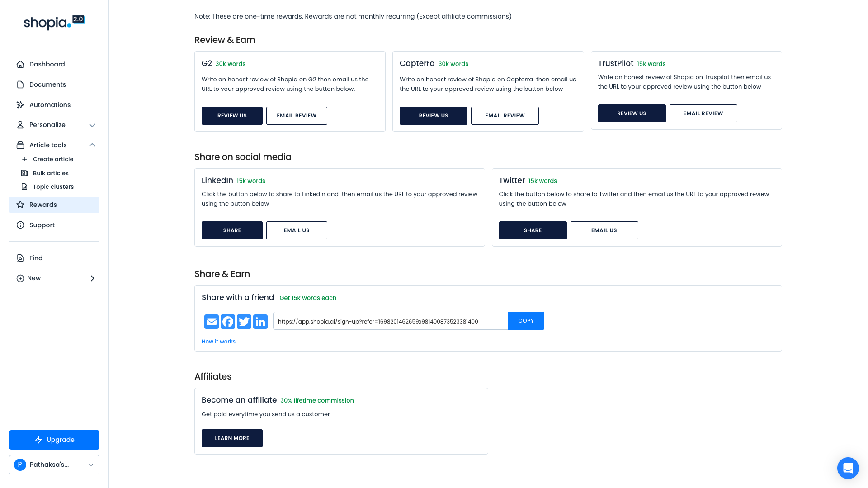
Task: Open Dashboard from the sidebar
Action: (47, 64)
